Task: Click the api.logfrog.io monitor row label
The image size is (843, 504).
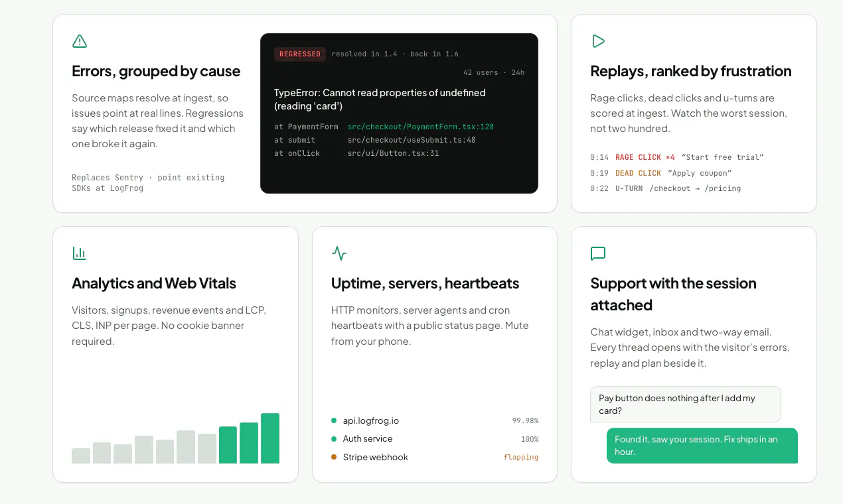Action: tap(371, 420)
